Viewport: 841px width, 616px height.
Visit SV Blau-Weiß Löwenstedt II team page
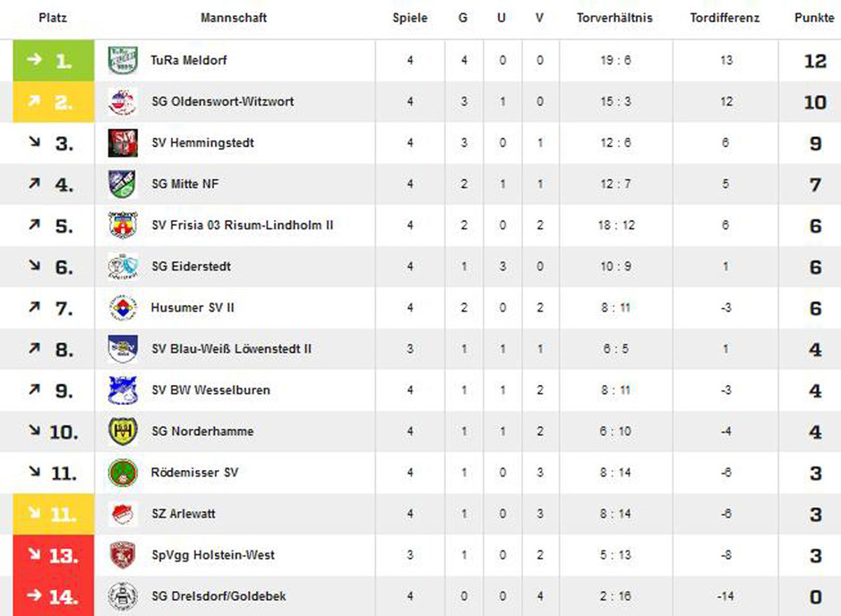(x=231, y=349)
